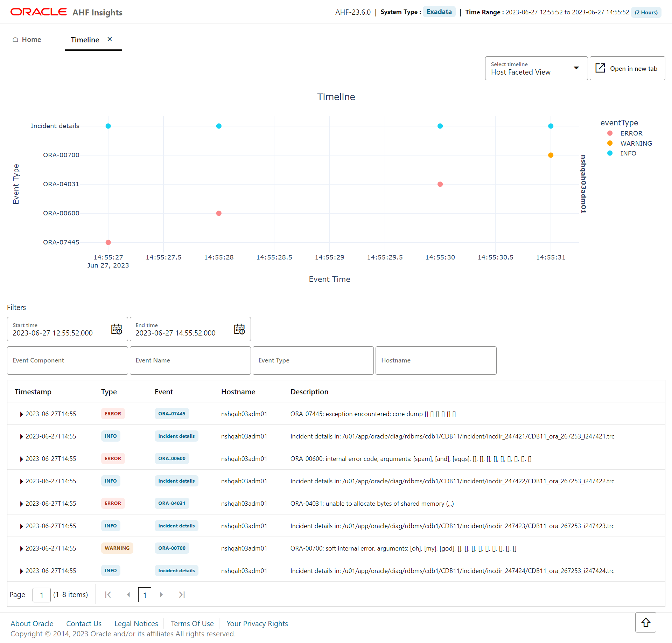The width and height of the screenshot is (672, 643).
Task: Expand the incdir_247422 incident details row
Action: tap(21, 482)
